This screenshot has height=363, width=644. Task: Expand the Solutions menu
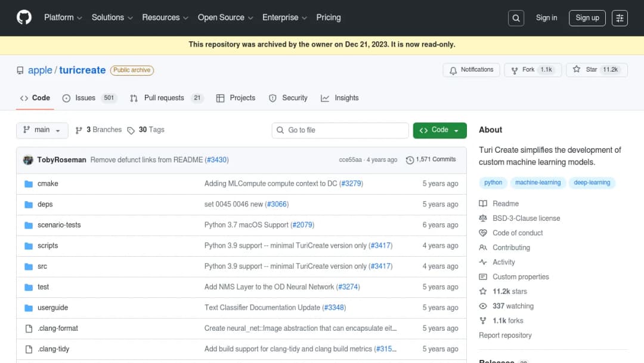tap(112, 18)
